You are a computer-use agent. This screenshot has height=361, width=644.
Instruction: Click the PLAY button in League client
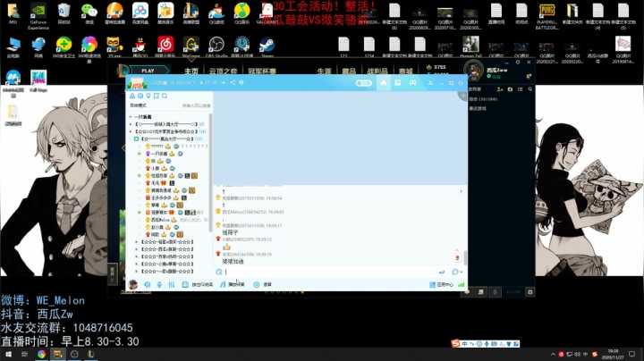(148, 71)
